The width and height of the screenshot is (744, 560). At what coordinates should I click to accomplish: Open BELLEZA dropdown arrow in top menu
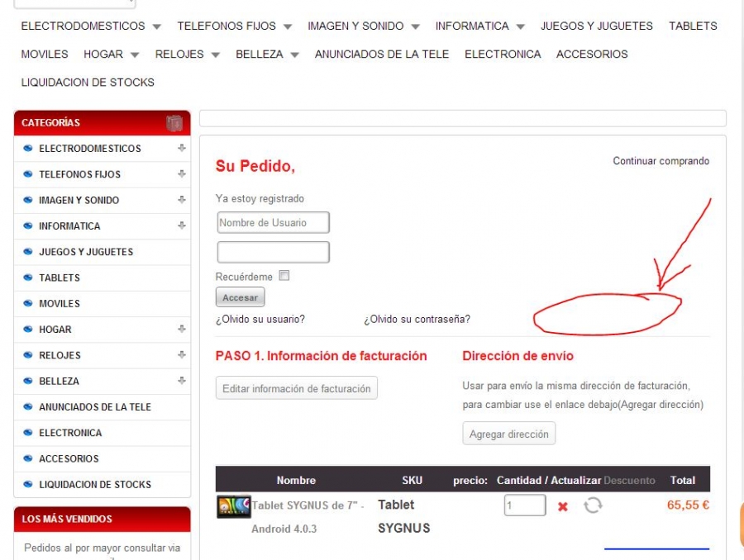click(x=294, y=55)
